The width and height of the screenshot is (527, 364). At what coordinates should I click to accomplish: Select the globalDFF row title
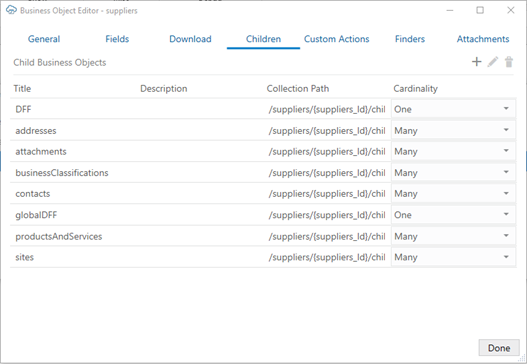click(x=36, y=215)
